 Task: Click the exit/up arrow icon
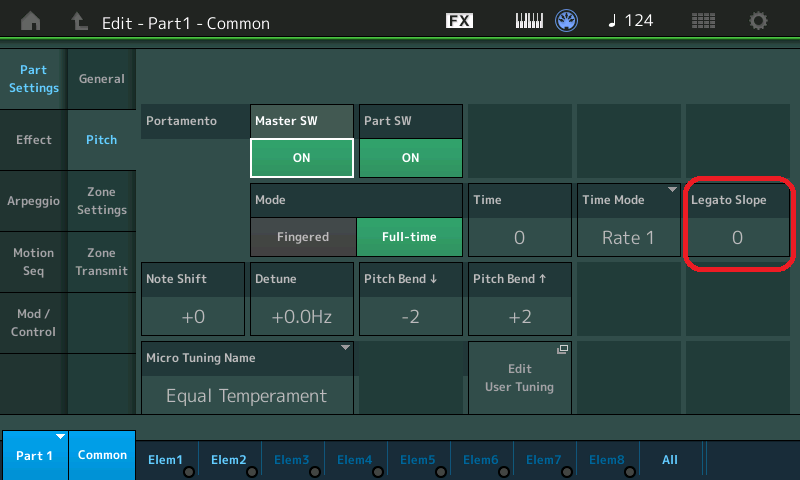[79, 21]
